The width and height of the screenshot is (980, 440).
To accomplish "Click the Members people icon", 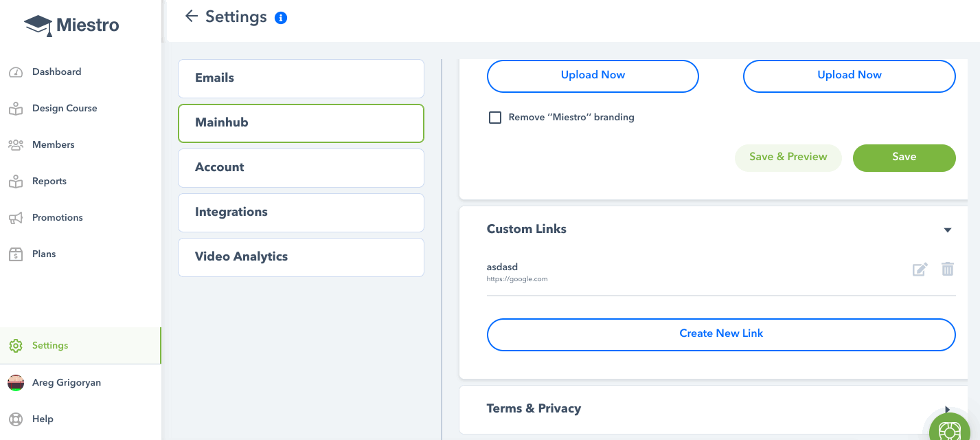I will pyautogui.click(x=16, y=145).
